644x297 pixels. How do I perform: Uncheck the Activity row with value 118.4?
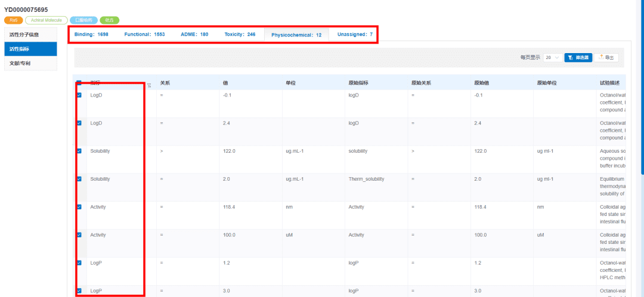[79, 206]
